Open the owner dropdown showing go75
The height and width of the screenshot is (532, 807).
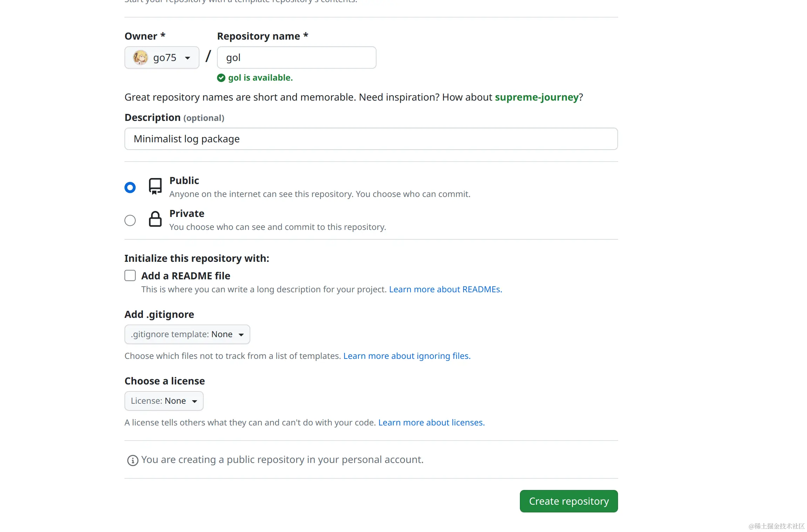(x=162, y=57)
